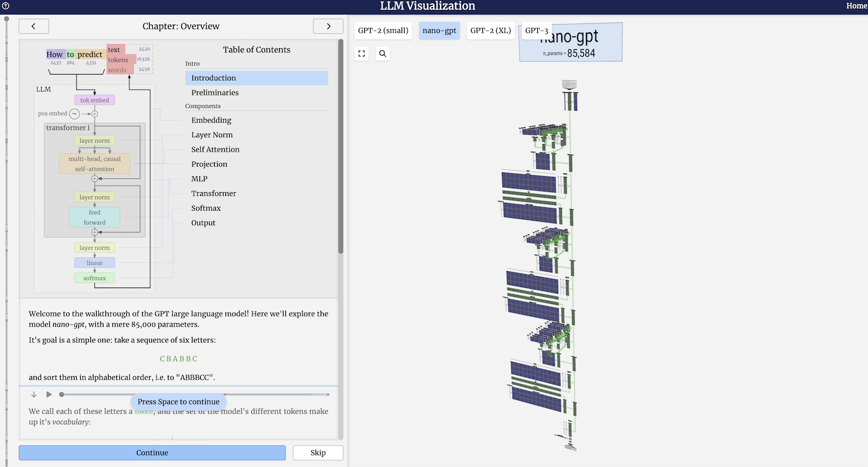Open Layer Norm section

click(x=211, y=135)
